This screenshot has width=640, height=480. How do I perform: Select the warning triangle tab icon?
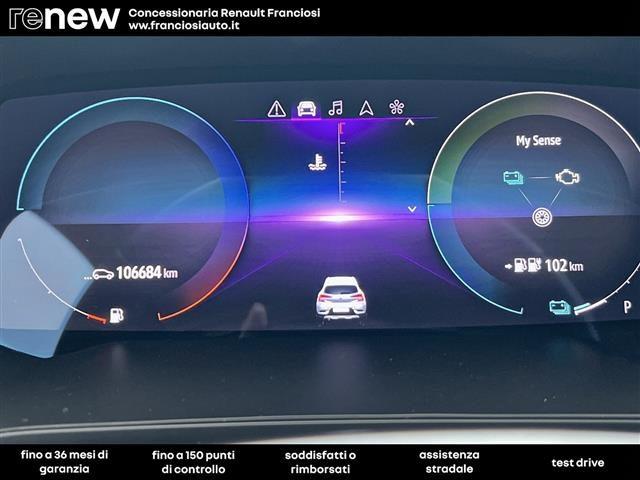point(276,109)
